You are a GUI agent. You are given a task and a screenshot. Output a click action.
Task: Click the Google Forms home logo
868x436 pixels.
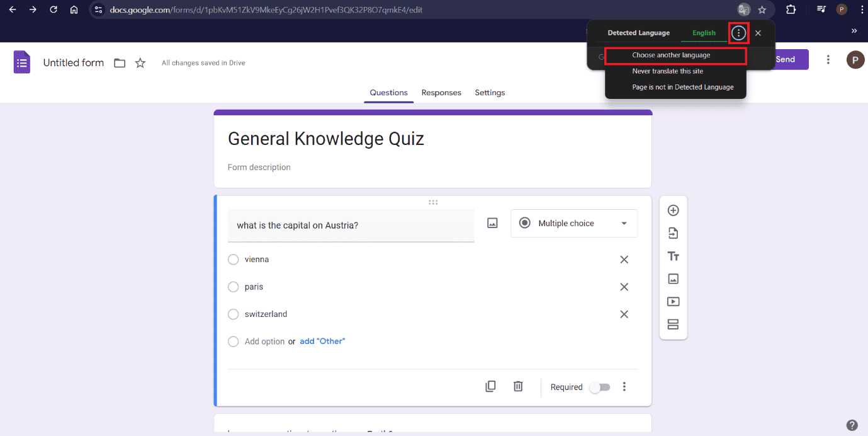22,62
